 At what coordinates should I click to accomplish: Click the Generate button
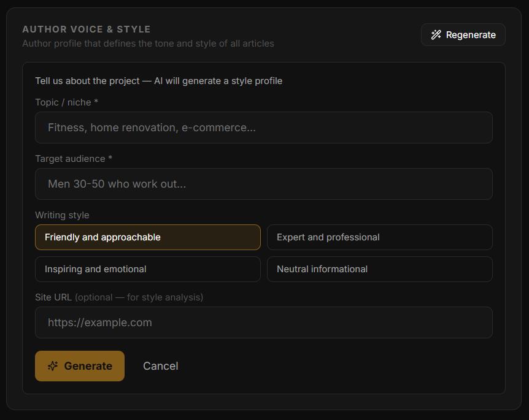(80, 366)
